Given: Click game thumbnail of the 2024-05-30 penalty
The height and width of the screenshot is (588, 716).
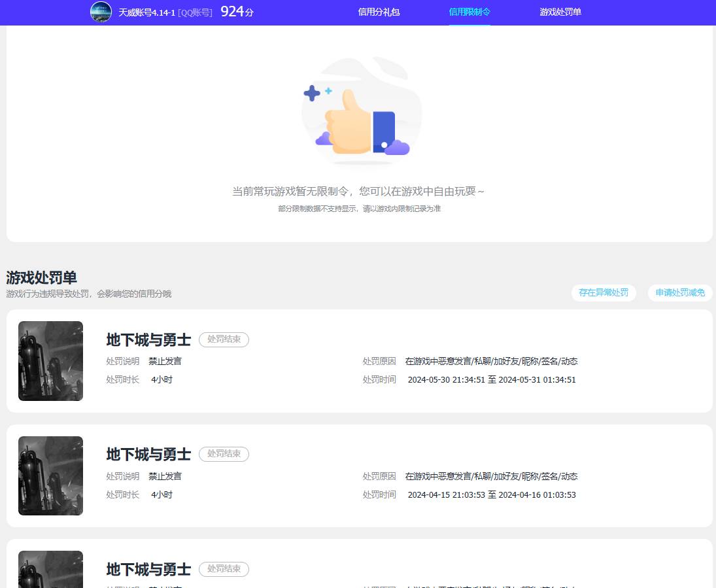Looking at the screenshot, I should [50, 361].
